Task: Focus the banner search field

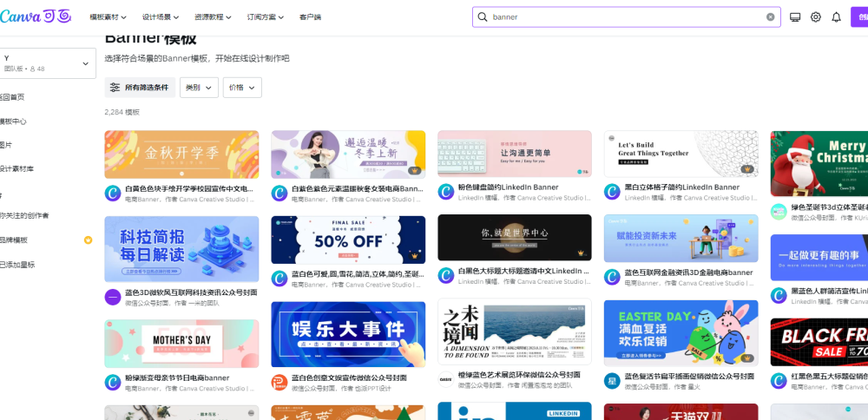Action: (x=626, y=17)
